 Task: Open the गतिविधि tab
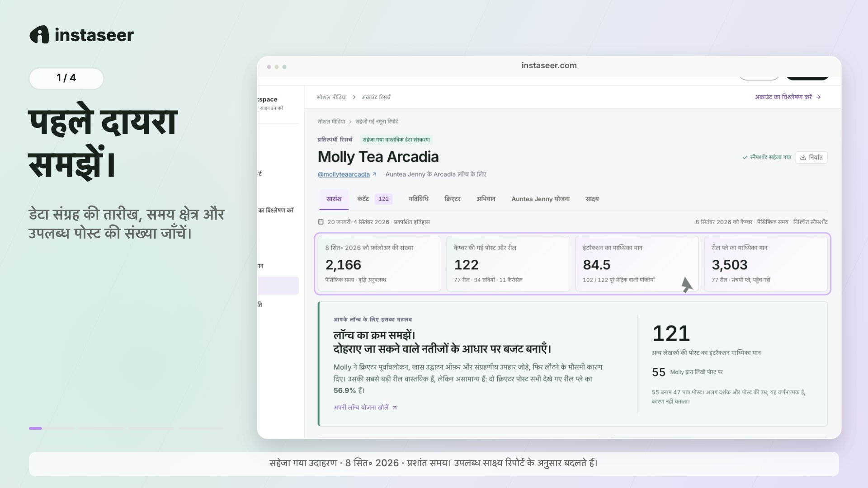tap(418, 199)
